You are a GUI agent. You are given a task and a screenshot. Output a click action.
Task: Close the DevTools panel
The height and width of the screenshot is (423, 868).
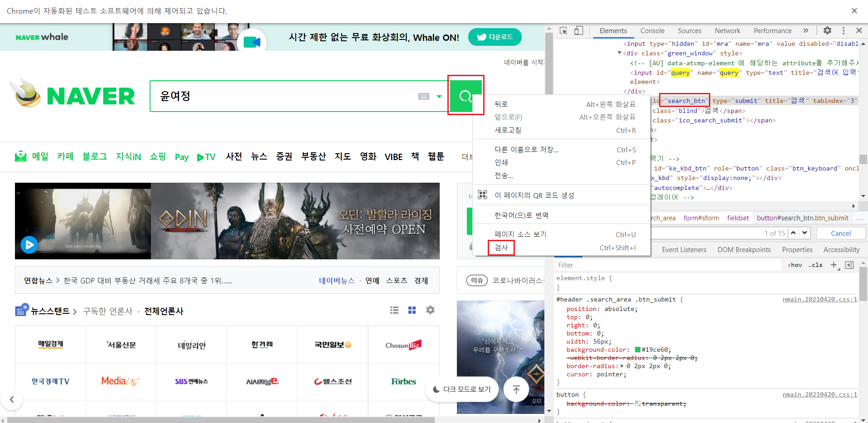pos(859,30)
